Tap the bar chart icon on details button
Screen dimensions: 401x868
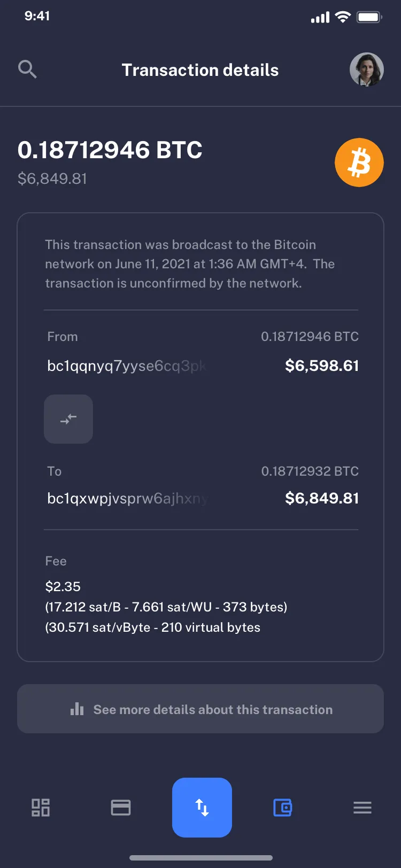[x=77, y=709]
